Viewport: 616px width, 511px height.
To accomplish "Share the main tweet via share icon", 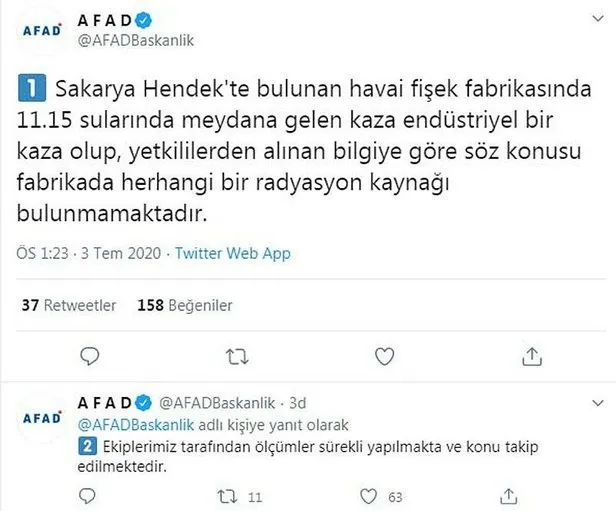I will click(x=532, y=357).
